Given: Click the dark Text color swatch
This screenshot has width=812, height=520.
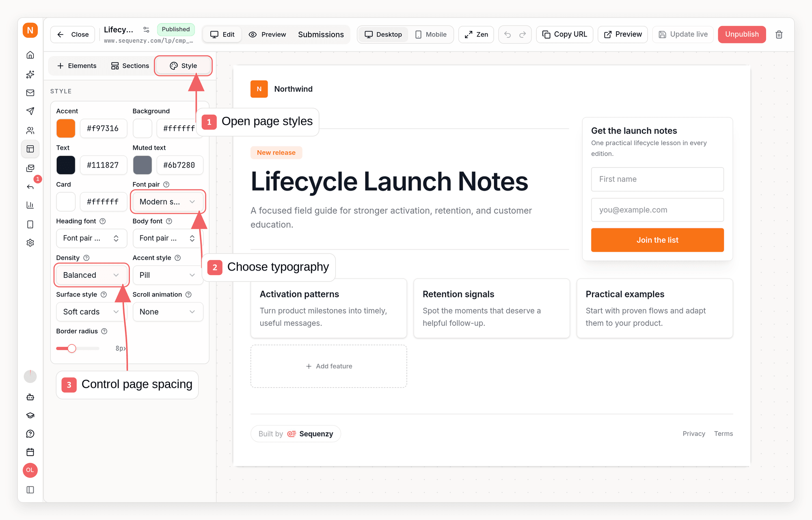Looking at the screenshot, I should point(66,165).
